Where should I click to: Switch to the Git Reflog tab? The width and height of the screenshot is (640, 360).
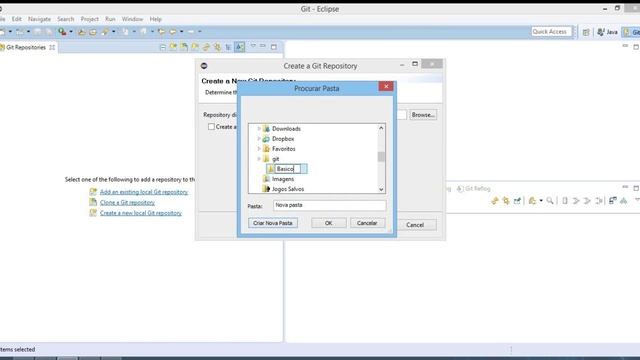(x=473, y=189)
